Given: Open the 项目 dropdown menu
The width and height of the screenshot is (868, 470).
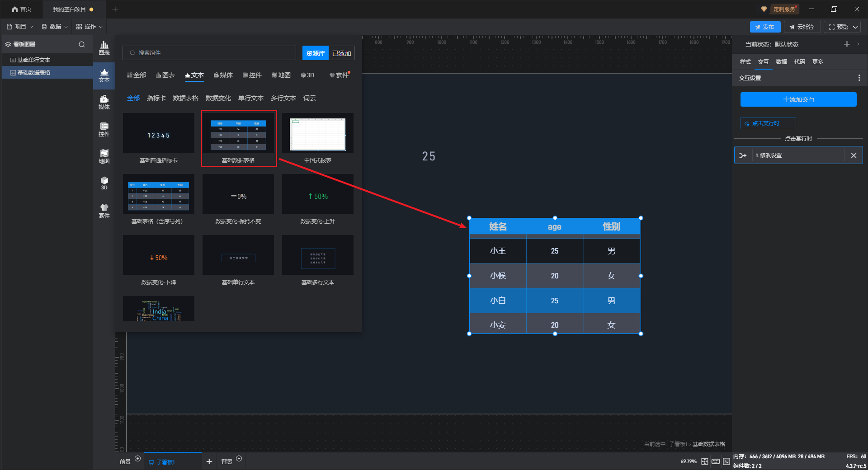Looking at the screenshot, I should (20, 27).
